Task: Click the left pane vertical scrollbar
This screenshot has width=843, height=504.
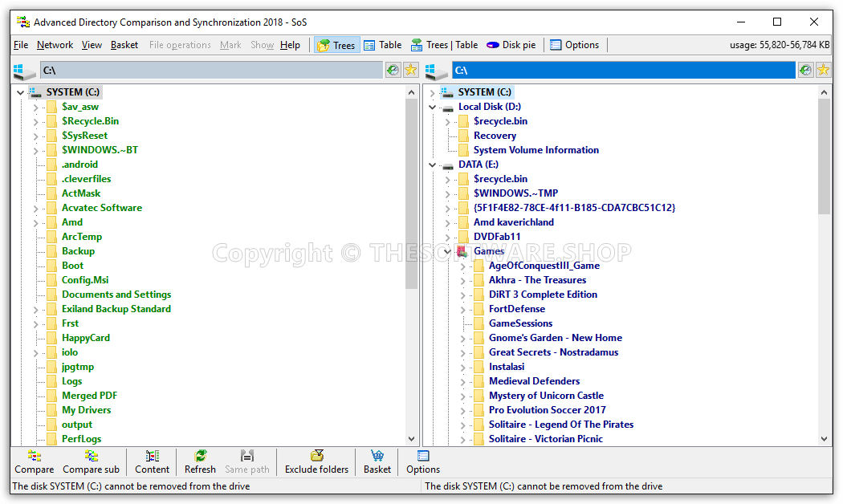Action: [x=412, y=194]
